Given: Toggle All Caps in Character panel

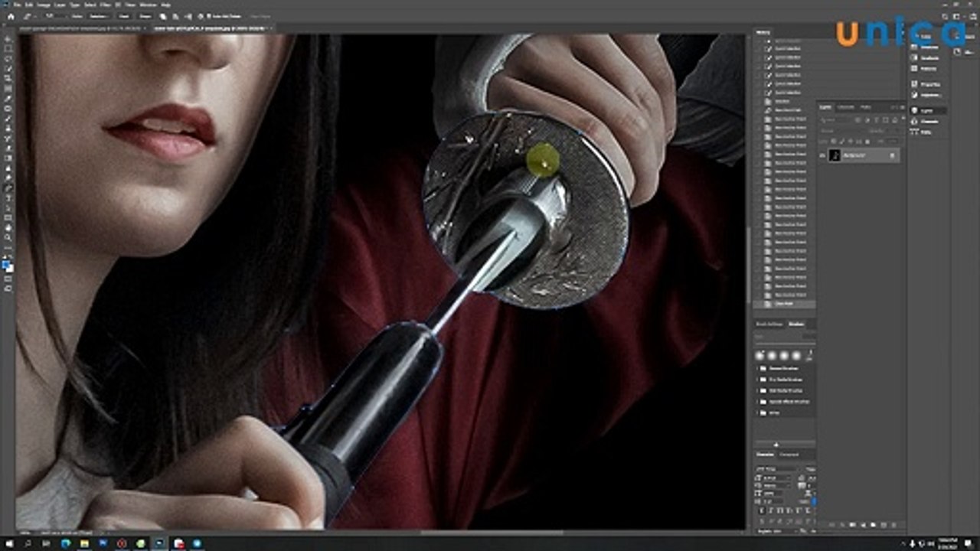Looking at the screenshot, I should pyautogui.click(x=780, y=510).
